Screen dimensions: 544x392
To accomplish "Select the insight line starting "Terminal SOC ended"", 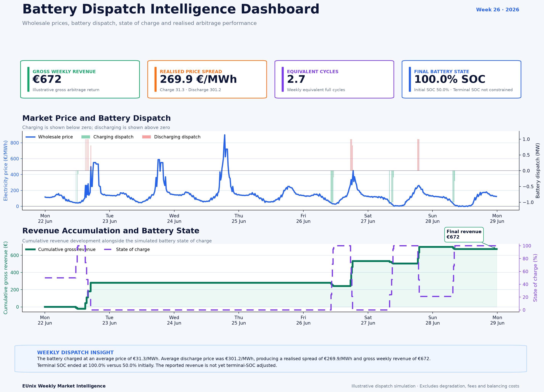I will [157, 366].
